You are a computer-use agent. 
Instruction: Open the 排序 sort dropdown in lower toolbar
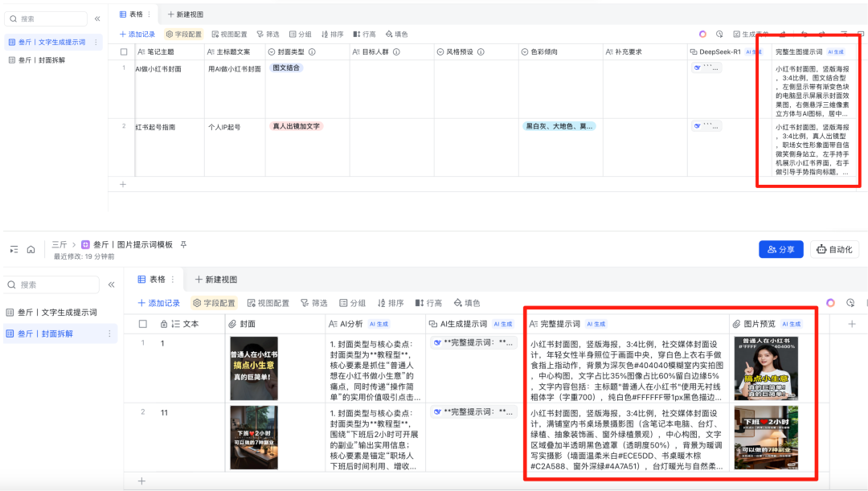(x=389, y=303)
